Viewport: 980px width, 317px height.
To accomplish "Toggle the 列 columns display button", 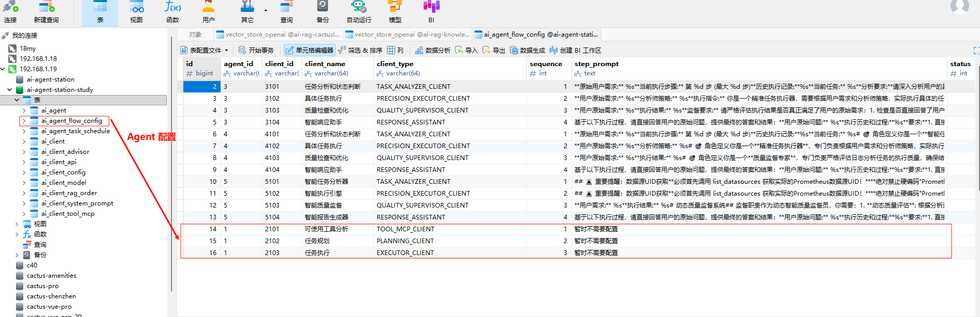I will pyautogui.click(x=395, y=50).
